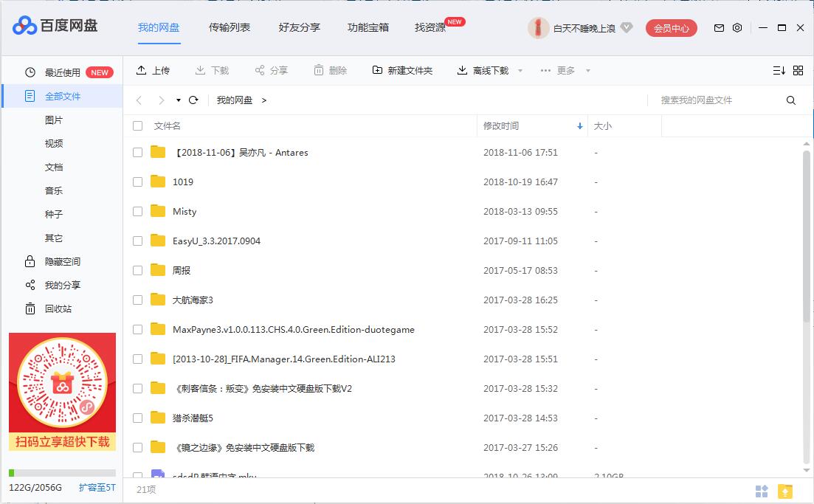Click the member center (会员中心) button
The height and width of the screenshot is (504, 814).
tap(671, 28)
